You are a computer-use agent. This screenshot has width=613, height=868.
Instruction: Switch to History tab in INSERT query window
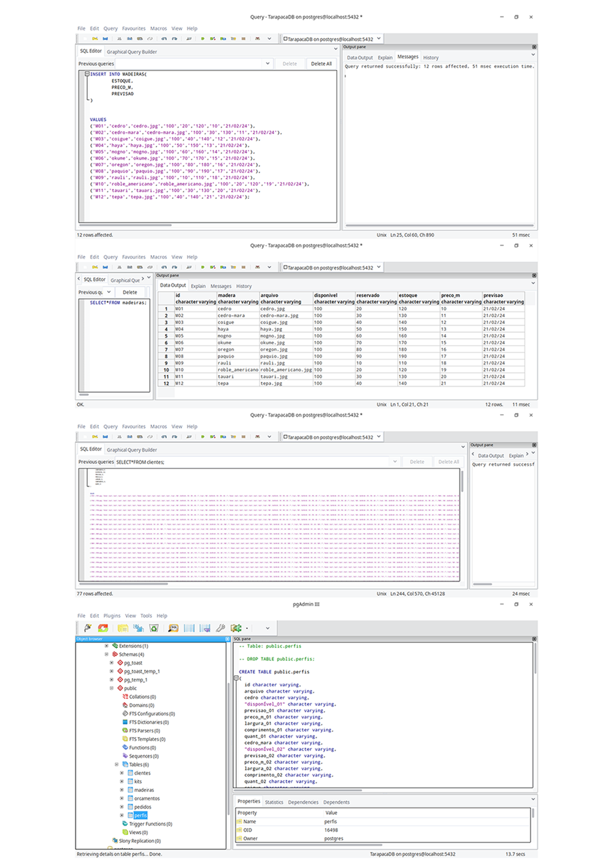pyautogui.click(x=431, y=57)
